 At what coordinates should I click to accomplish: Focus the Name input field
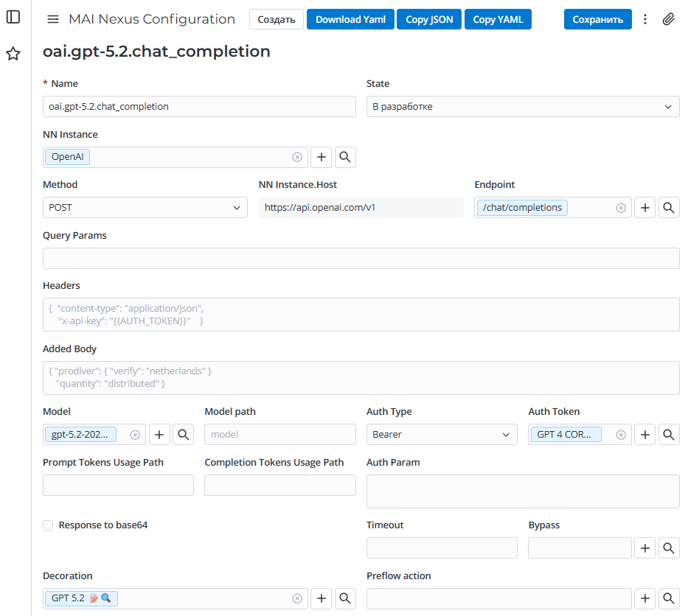tap(199, 107)
